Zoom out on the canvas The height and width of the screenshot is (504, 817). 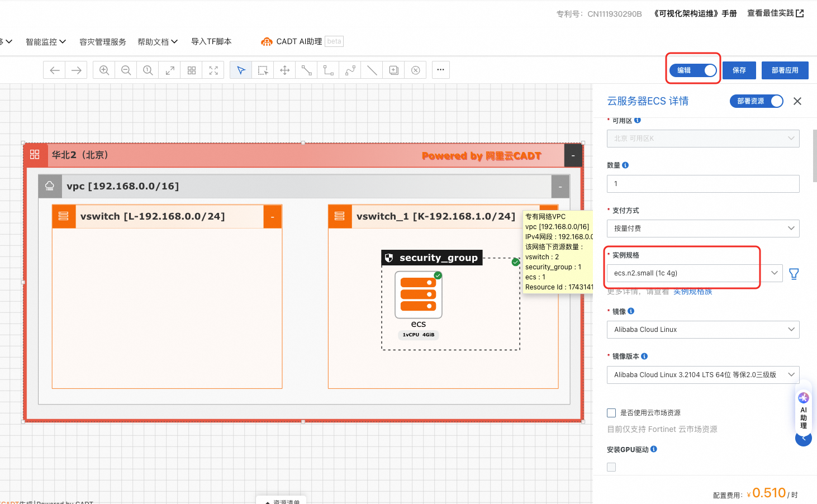[x=126, y=70]
